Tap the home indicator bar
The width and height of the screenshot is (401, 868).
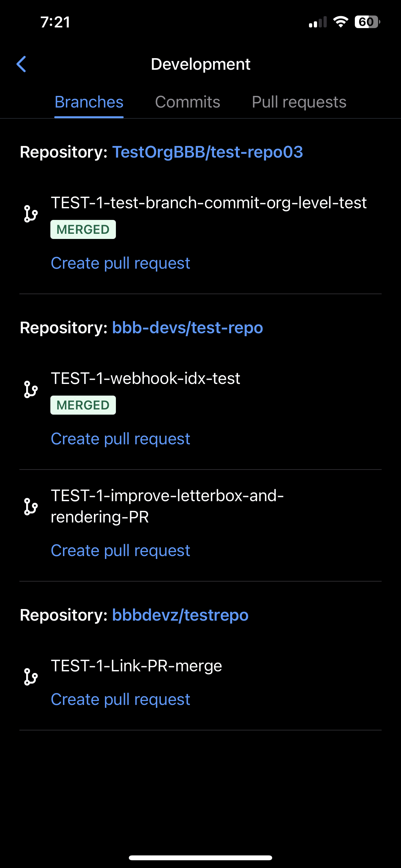click(200, 858)
